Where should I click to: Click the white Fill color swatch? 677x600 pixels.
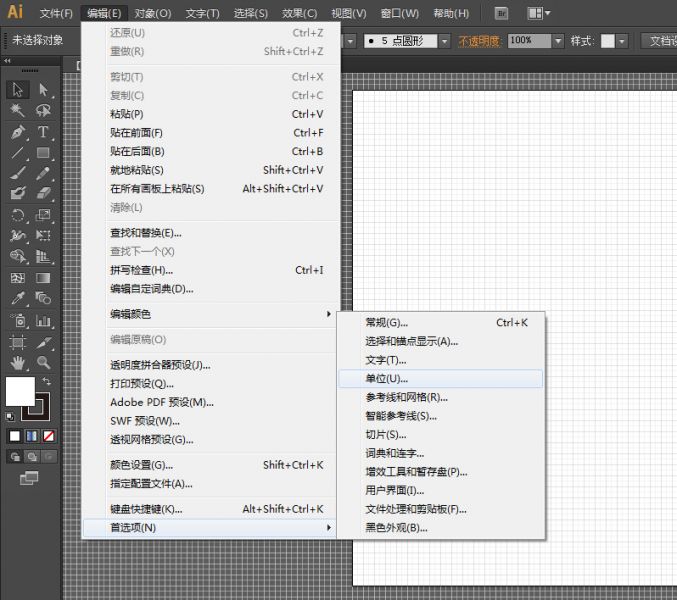tap(20, 391)
